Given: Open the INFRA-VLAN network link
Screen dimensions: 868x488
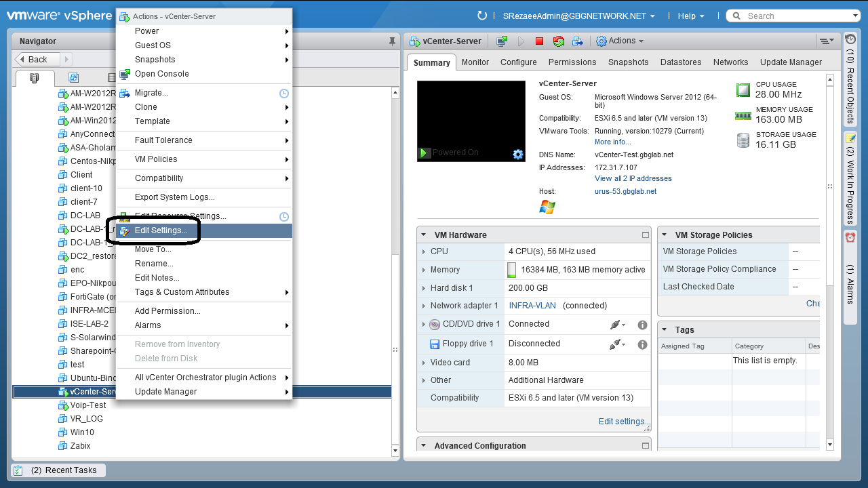Looking at the screenshot, I should coord(532,306).
